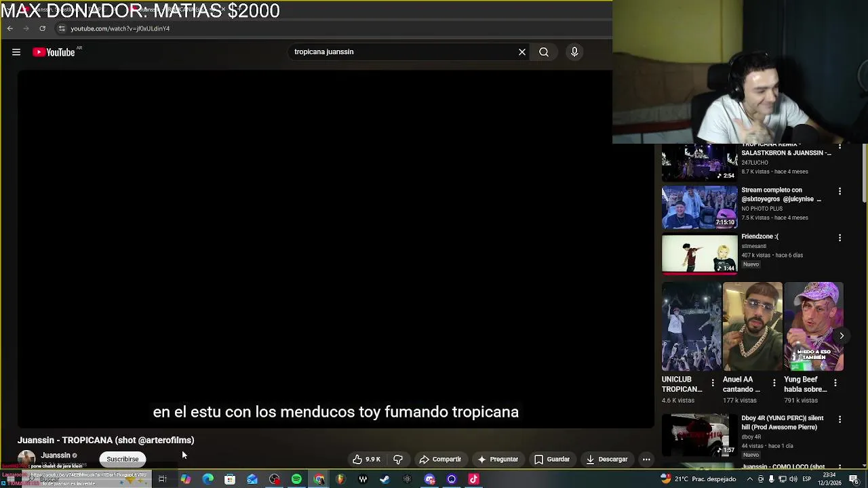Open the YouTube hamburger guide menu
The height and width of the screenshot is (488, 868).
[x=16, y=52]
